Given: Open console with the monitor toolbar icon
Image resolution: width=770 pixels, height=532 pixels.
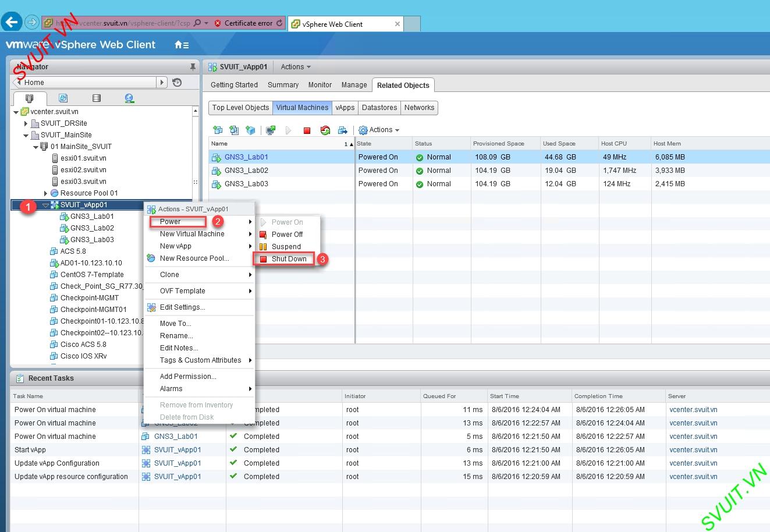Looking at the screenshot, I should tap(271, 130).
